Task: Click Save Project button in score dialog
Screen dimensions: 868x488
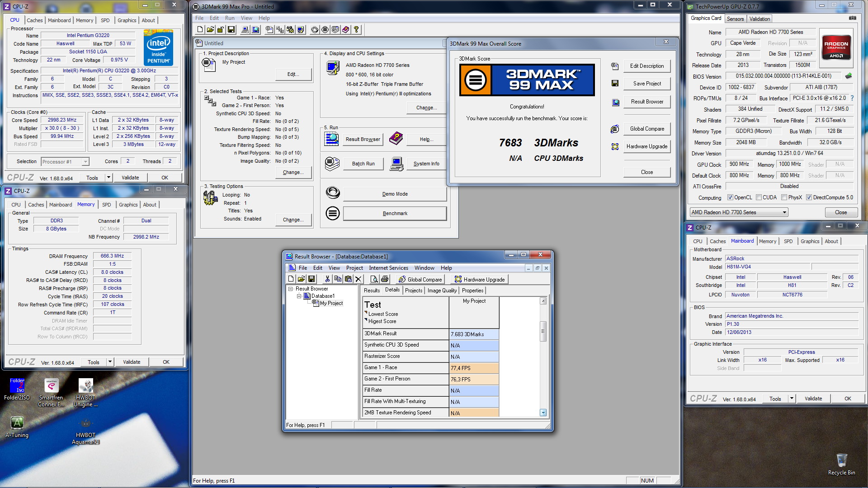Action: (x=647, y=84)
